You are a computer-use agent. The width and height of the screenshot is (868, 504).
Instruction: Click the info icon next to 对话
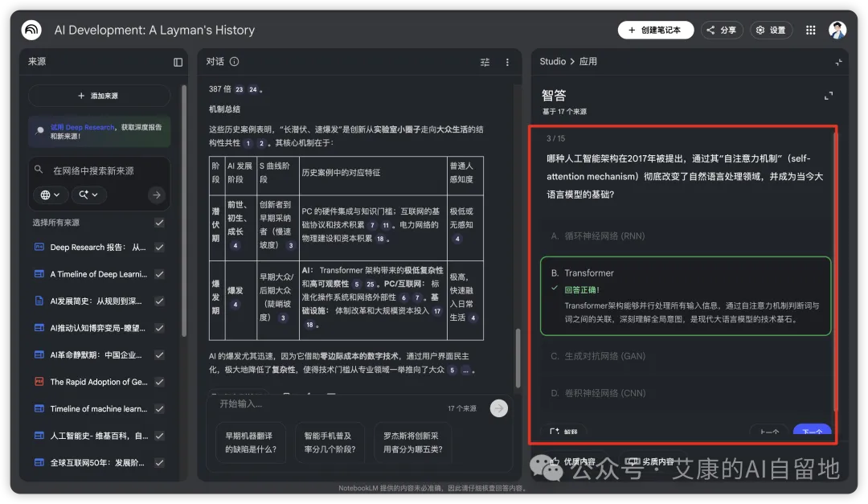[x=234, y=61]
